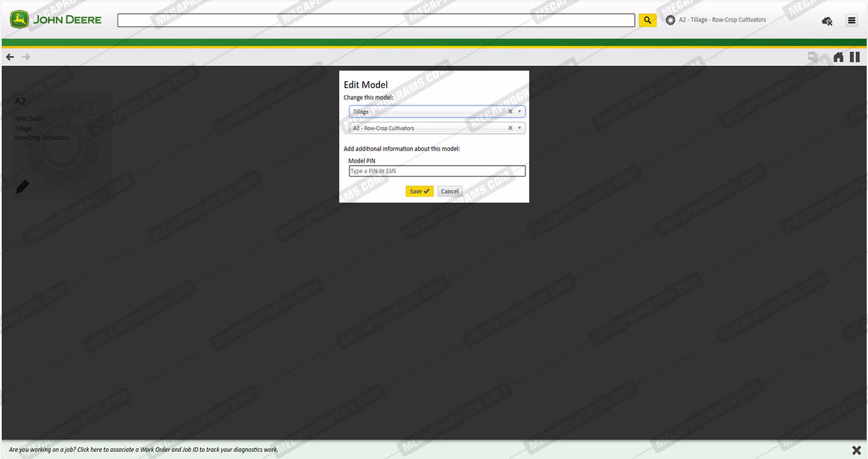
Task: Clear the Tillage selection with its X
Action: 510,112
